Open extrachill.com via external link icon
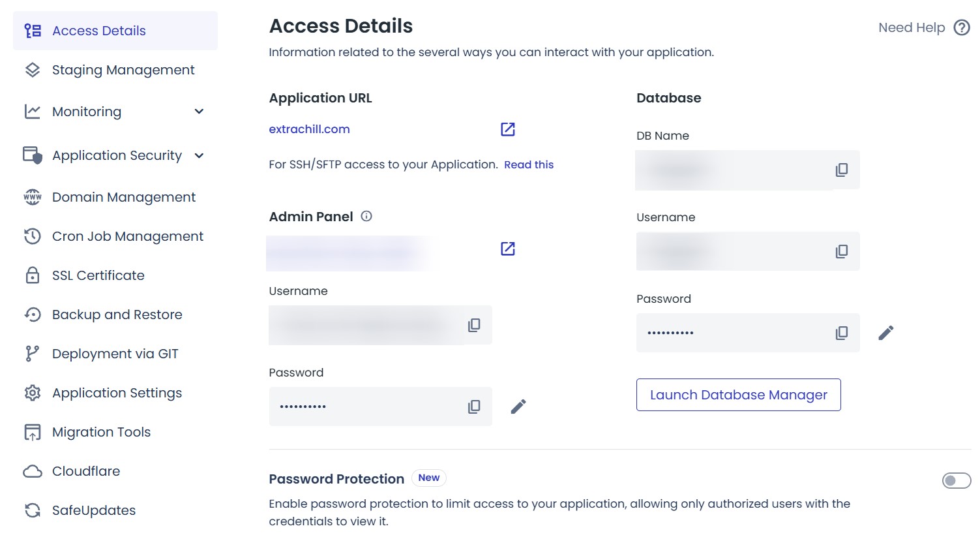 507,129
